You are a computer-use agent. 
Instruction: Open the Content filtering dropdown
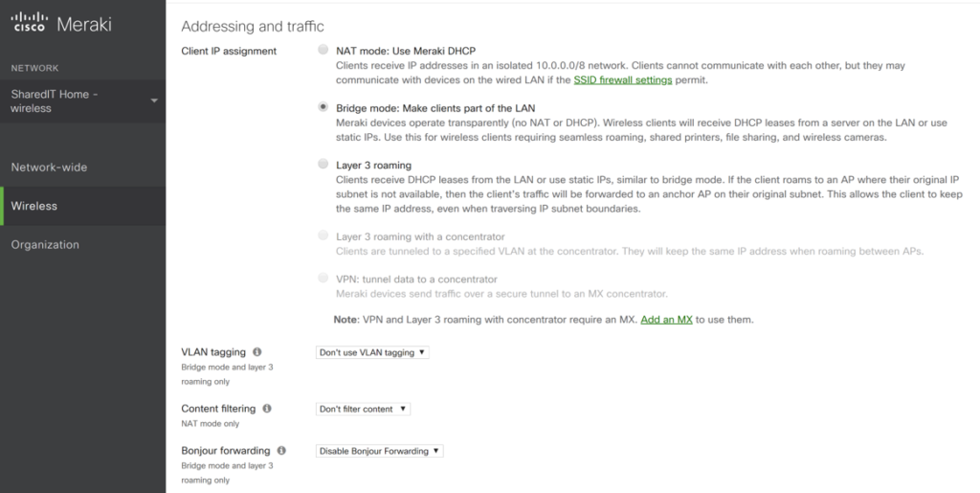pos(363,409)
